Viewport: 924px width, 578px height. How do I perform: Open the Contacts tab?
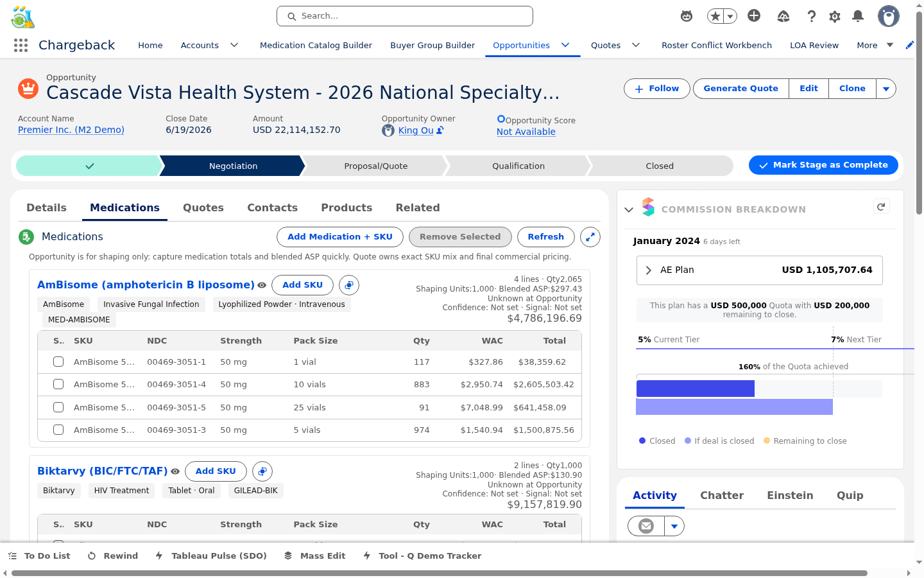point(273,208)
